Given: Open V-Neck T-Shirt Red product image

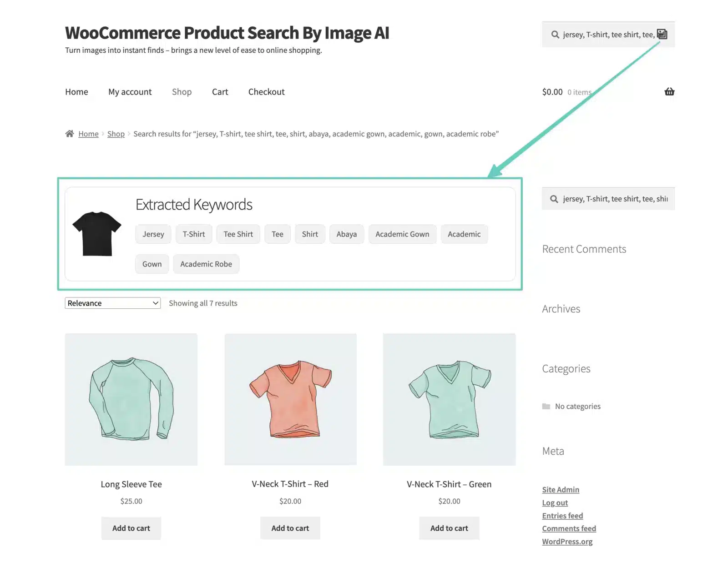Looking at the screenshot, I should pos(290,399).
